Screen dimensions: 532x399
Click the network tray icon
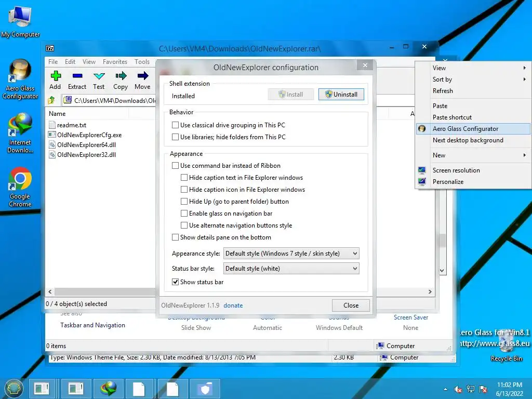(471, 389)
